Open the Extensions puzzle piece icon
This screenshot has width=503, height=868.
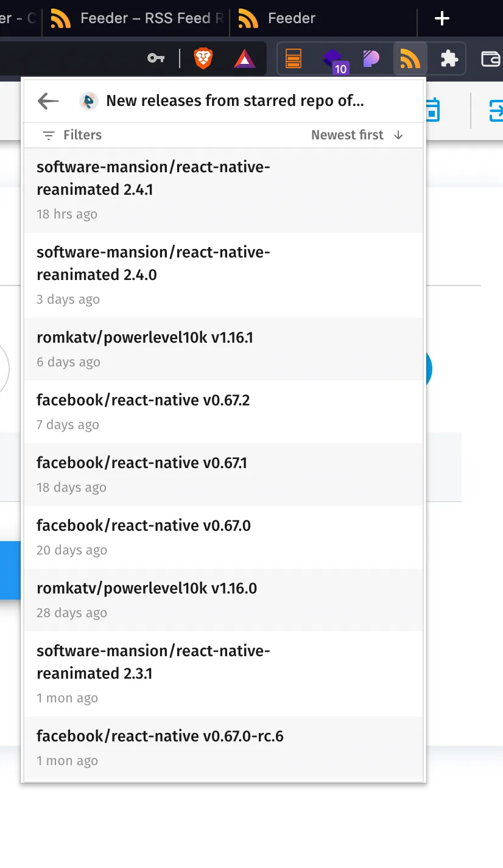449,58
